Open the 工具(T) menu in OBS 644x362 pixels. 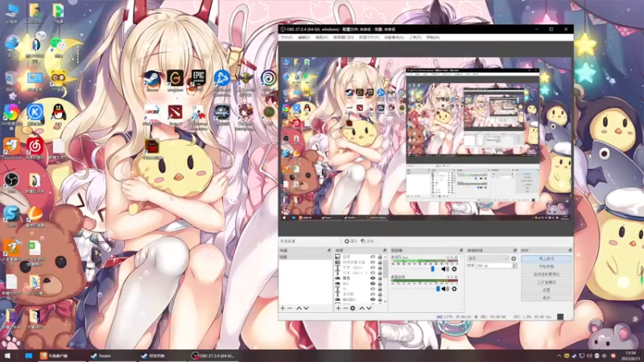coord(415,37)
